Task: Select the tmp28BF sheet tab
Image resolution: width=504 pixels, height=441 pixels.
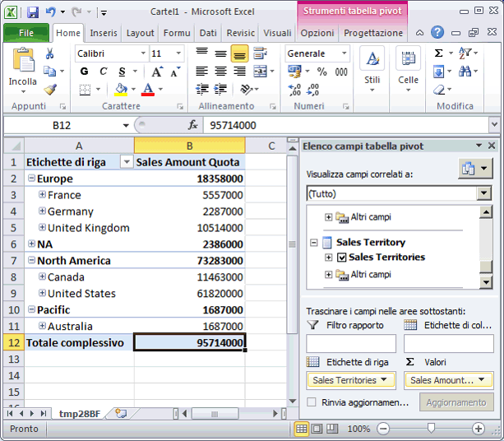Action: pyautogui.click(x=80, y=414)
